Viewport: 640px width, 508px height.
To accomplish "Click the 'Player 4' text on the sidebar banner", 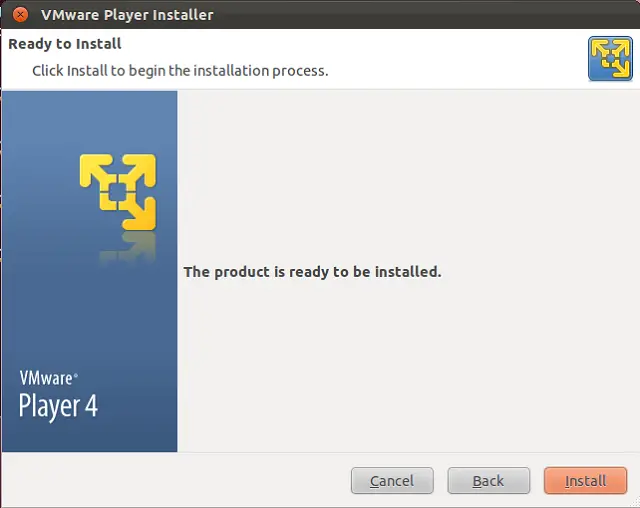I will coord(58,406).
